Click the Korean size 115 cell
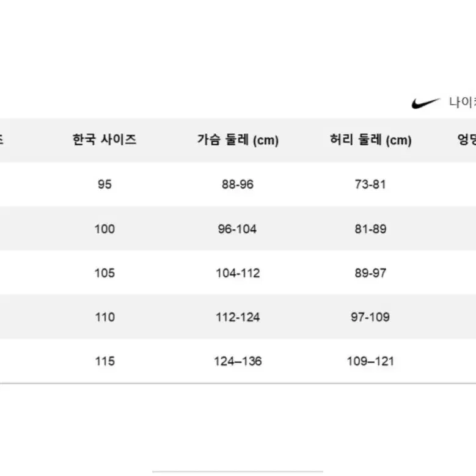Image resolution: width=476 pixels, height=476 pixels. 104,361
